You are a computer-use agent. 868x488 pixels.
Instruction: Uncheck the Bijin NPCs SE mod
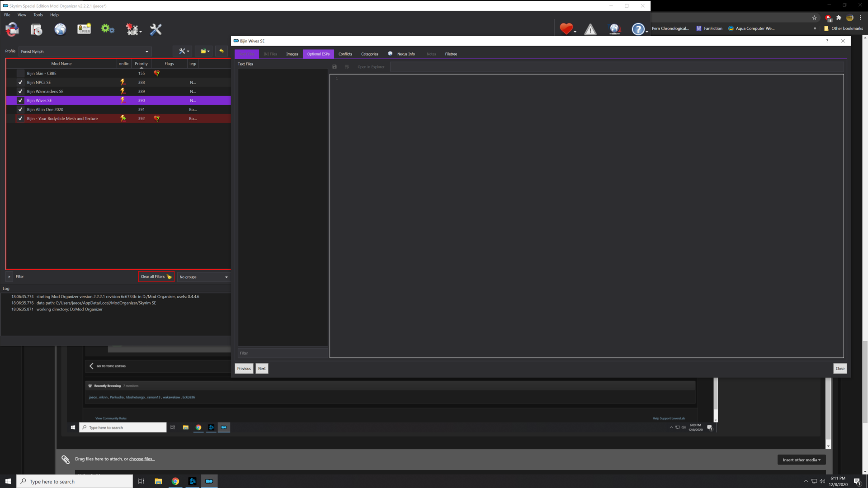tap(20, 82)
